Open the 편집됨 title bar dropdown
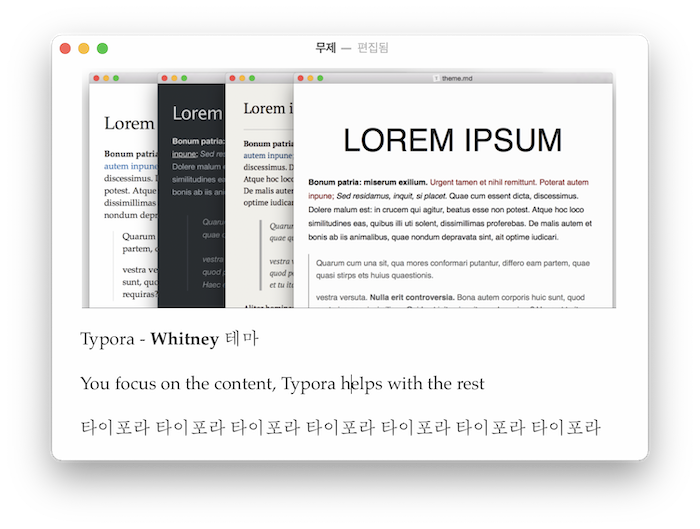Viewport: 700px width, 529px height. click(373, 47)
